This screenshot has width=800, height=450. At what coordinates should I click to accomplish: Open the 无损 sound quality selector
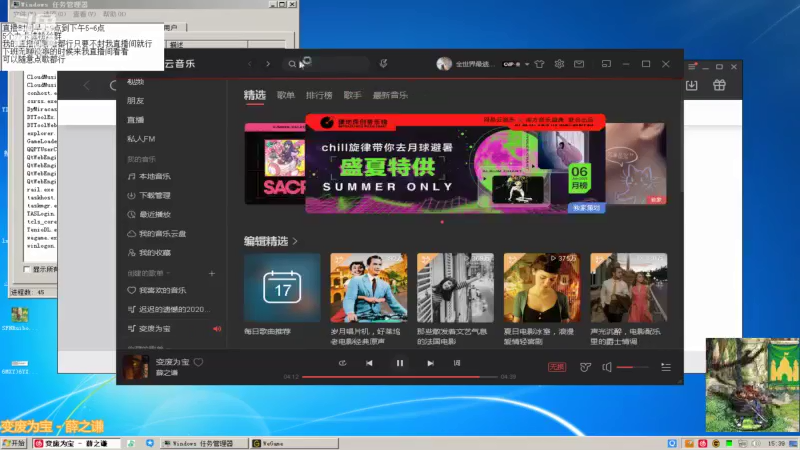click(557, 366)
